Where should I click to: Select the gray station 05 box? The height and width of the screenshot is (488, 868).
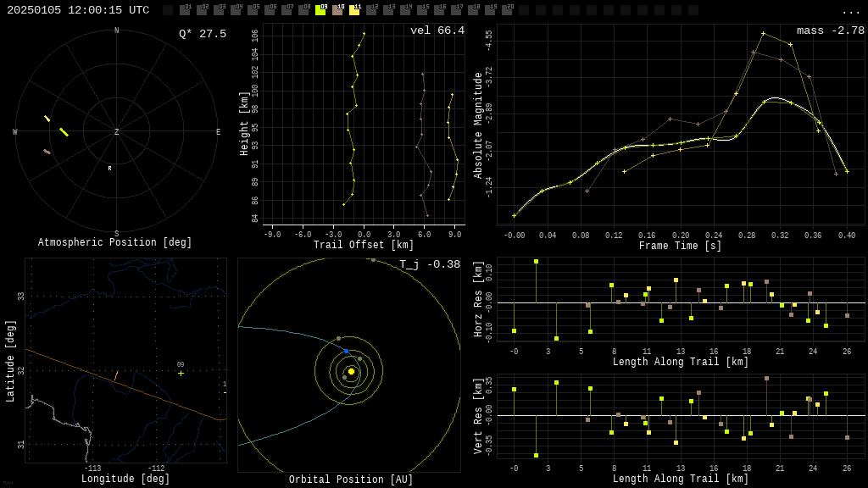click(253, 10)
